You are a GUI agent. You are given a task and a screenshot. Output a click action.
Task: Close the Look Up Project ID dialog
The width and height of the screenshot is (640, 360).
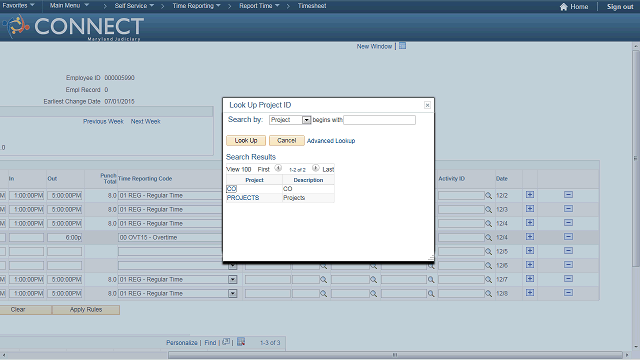[x=427, y=105]
